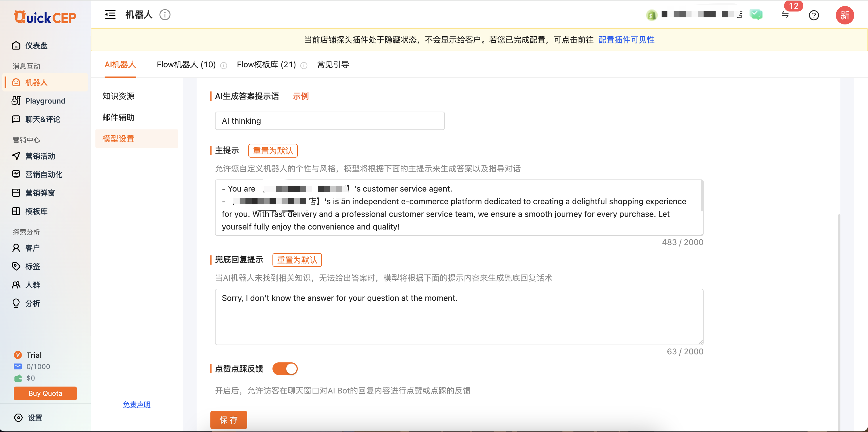Click 重置为默认 next to 主提示
868x432 pixels.
[272, 151]
